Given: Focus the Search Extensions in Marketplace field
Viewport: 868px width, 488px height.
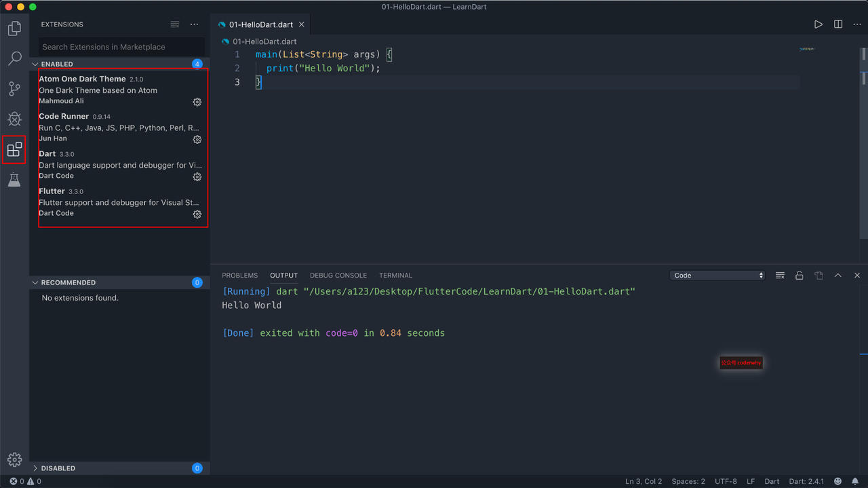Looking at the screenshot, I should [121, 47].
